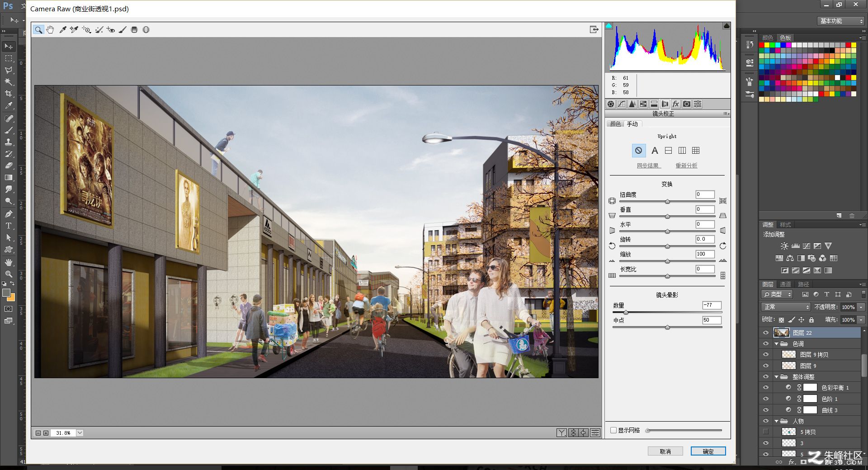Switch to the 通道 panel tab
This screenshot has height=470, width=868.
(785, 284)
